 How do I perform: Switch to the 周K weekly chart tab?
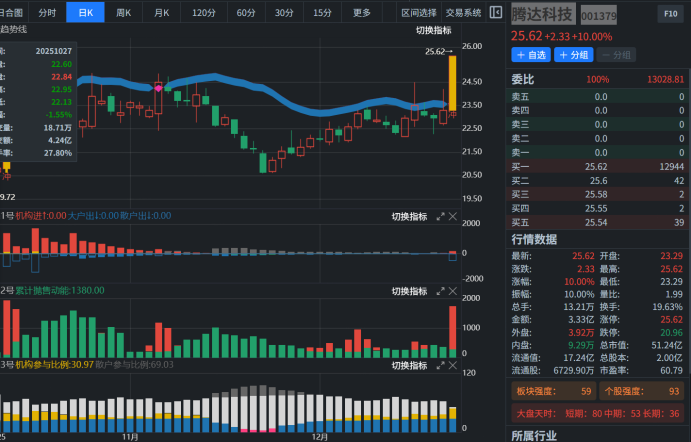[x=124, y=13]
